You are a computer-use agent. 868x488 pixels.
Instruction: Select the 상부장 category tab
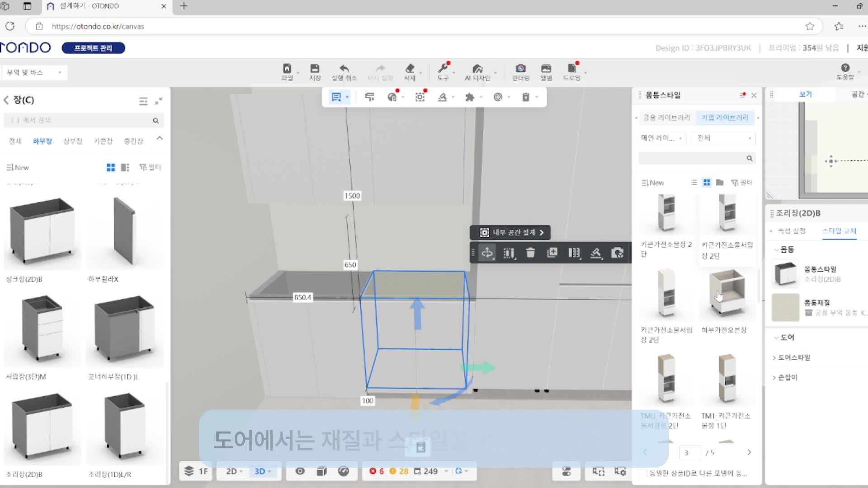72,141
